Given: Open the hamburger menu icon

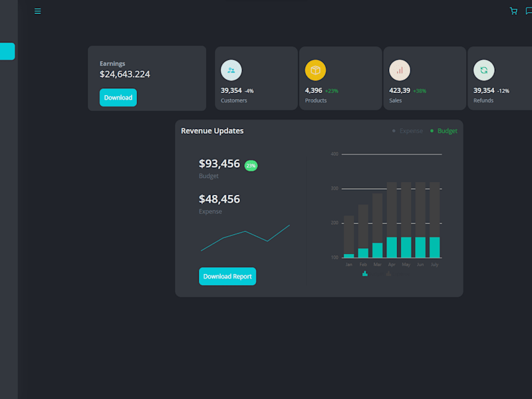Looking at the screenshot, I should click(x=38, y=11).
